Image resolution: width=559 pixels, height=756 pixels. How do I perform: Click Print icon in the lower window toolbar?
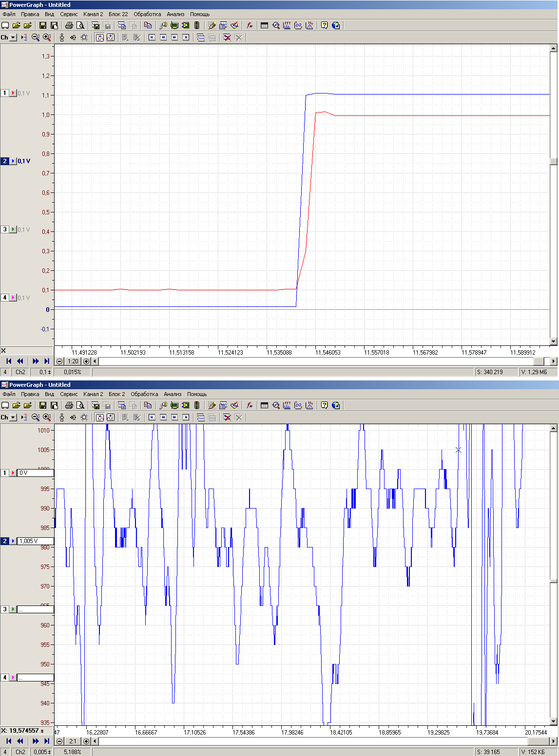coord(69,405)
